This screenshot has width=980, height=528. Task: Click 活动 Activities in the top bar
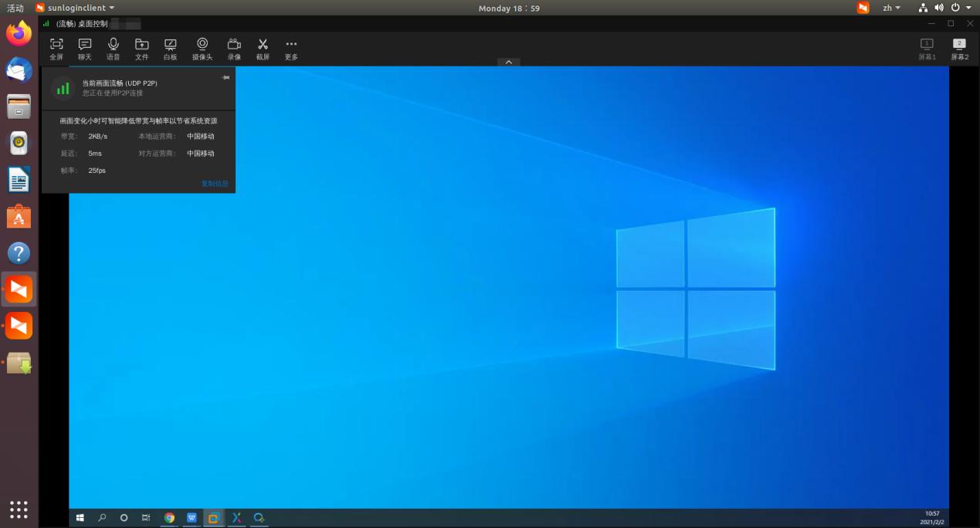pos(15,8)
